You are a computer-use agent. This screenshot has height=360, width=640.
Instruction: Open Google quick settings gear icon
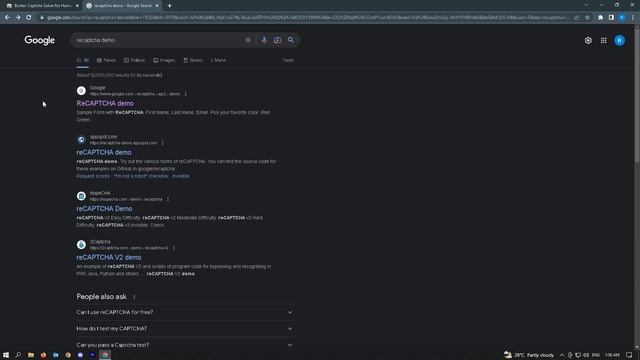[588, 40]
